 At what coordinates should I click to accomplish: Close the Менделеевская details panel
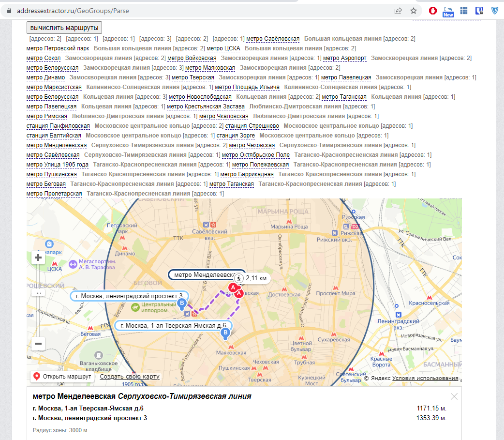[454, 396]
